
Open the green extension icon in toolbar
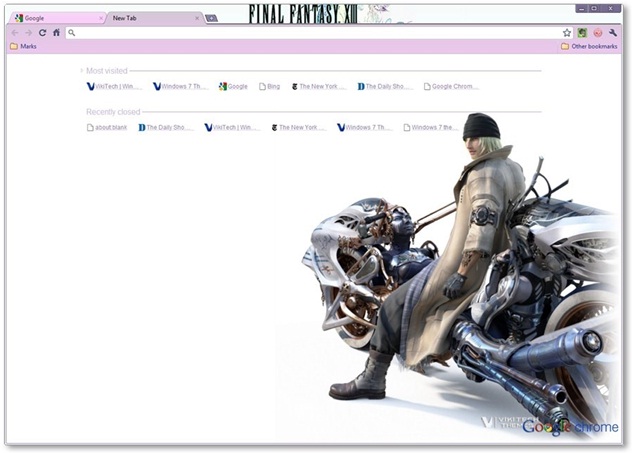coord(582,33)
